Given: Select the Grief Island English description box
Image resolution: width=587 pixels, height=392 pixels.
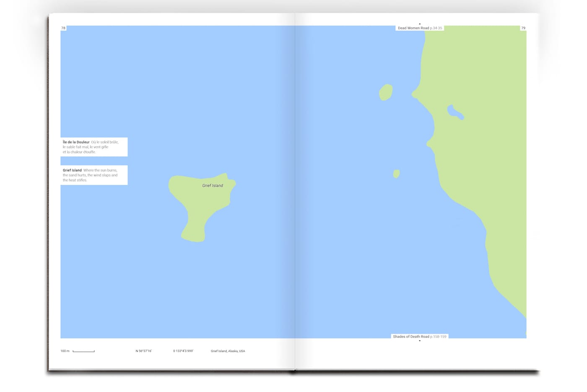Looking at the screenshot, I should (x=94, y=175).
